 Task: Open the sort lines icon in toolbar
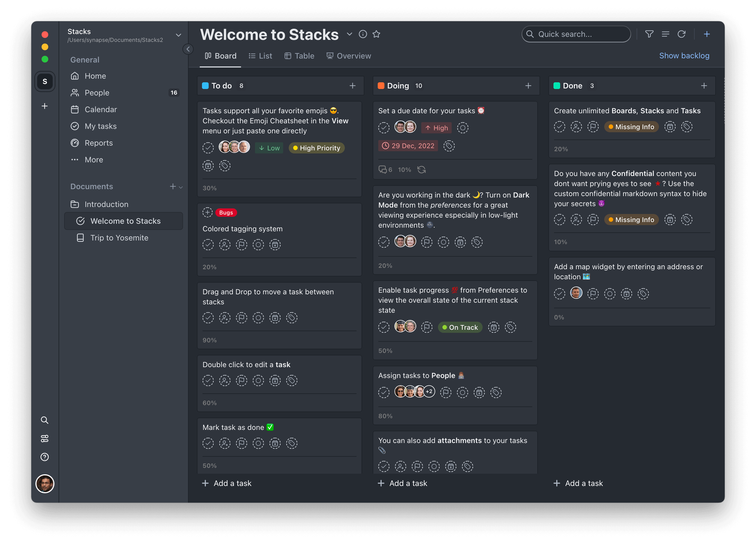pos(665,34)
